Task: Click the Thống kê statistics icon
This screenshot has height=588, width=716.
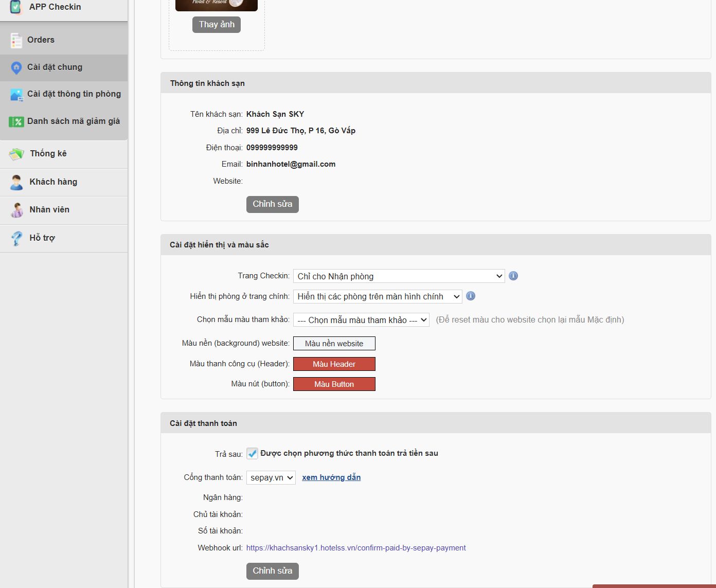Action: (x=16, y=154)
